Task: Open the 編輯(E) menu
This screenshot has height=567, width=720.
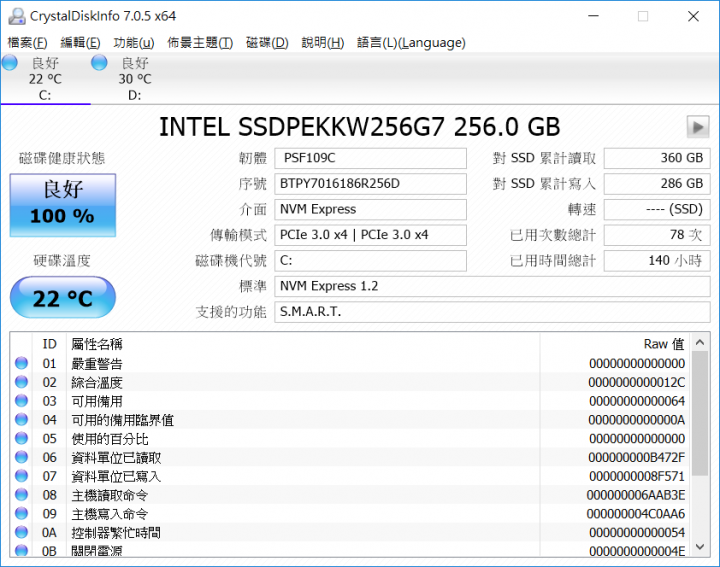Action: (80, 43)
